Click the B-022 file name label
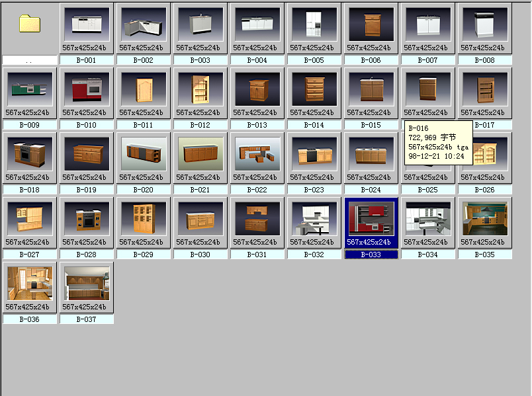This screenshot has width=532, height=396. pyautogui.click(x=257, y=190)
